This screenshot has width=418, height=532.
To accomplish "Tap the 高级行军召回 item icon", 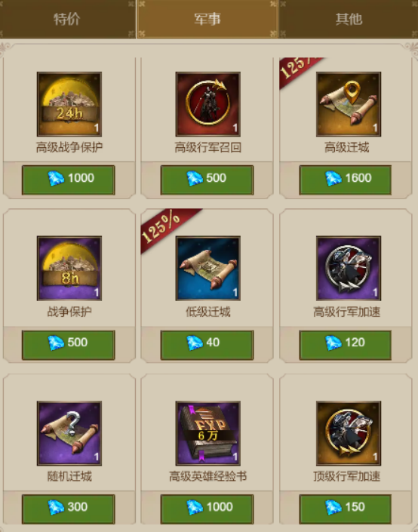I will (x=208, y=104).
